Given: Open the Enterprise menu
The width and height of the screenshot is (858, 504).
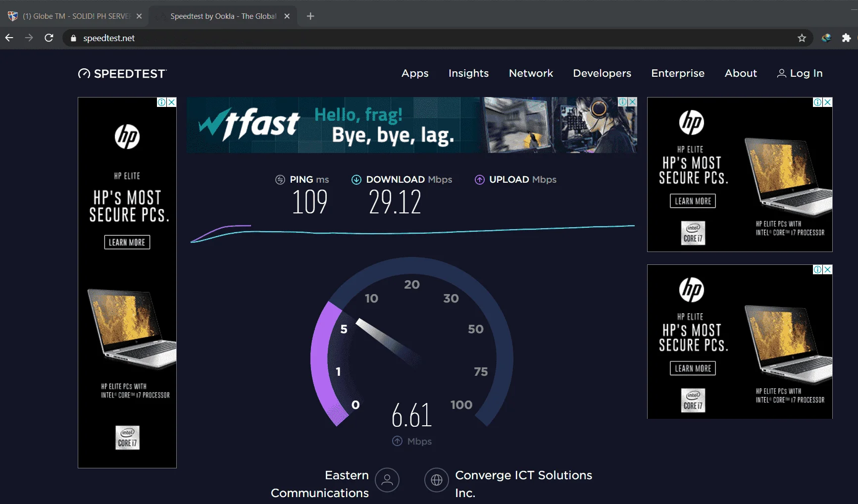Looking at the screenshot, I should point(678,73).
